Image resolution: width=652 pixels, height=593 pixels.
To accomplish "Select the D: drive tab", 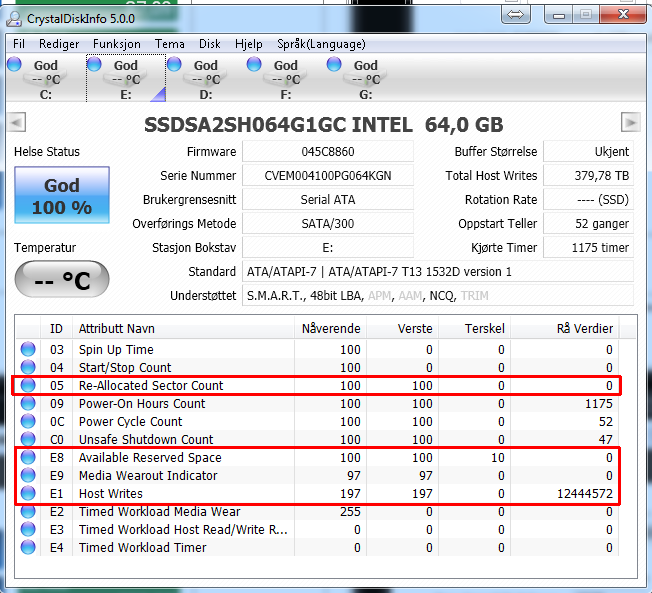I will [x=206, y=79].
